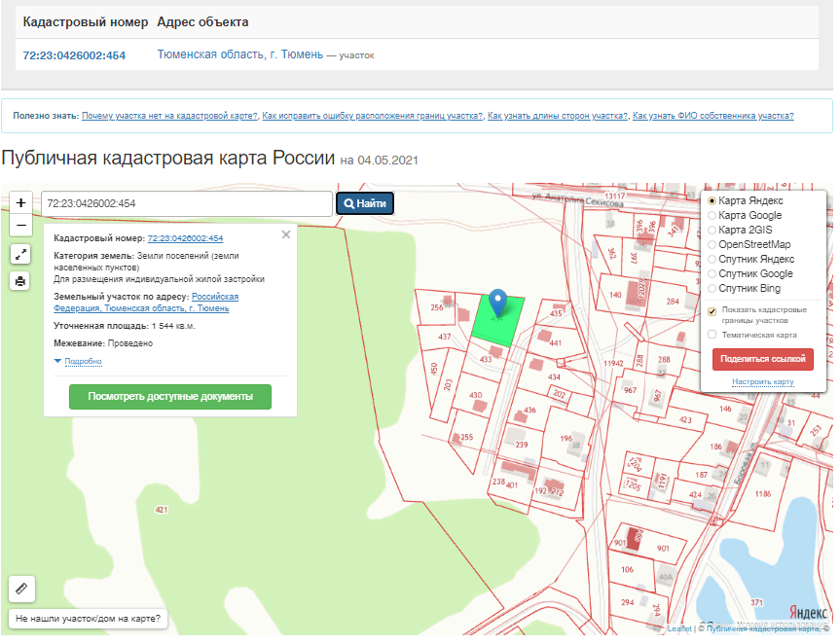This screenshot has width=840, height=644.
Task: Click Адрес объекта column header
Action: 202,22
